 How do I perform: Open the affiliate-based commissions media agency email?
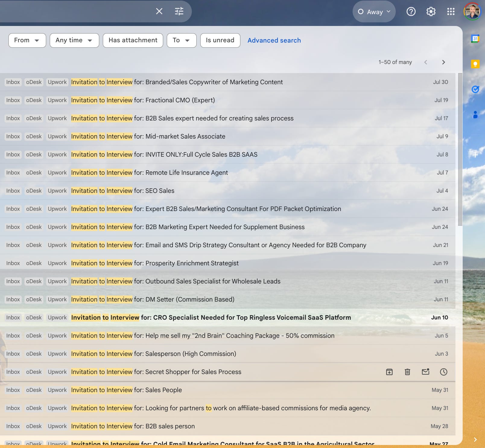pyautogui.click(x=228, y=408)
